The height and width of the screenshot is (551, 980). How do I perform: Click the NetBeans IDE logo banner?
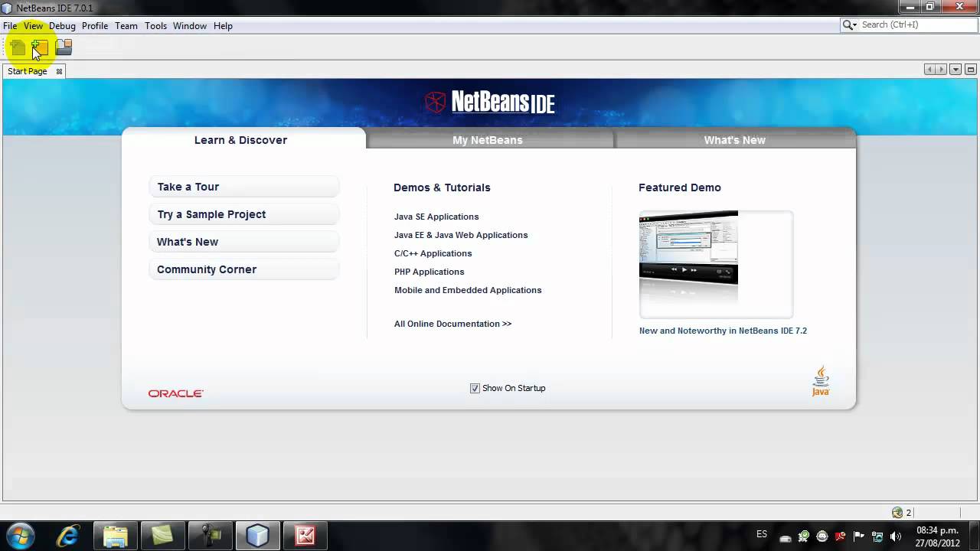[490, 102]
